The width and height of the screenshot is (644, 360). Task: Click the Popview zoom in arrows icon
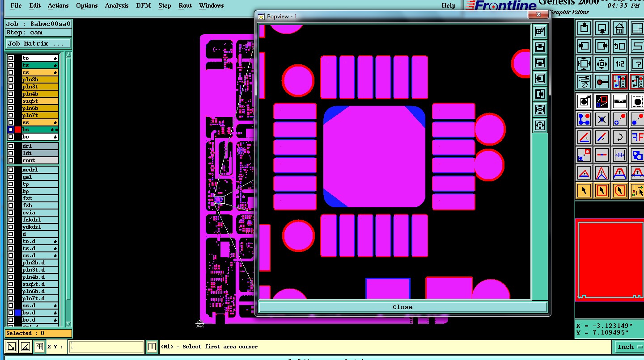(x=540, y=109)
